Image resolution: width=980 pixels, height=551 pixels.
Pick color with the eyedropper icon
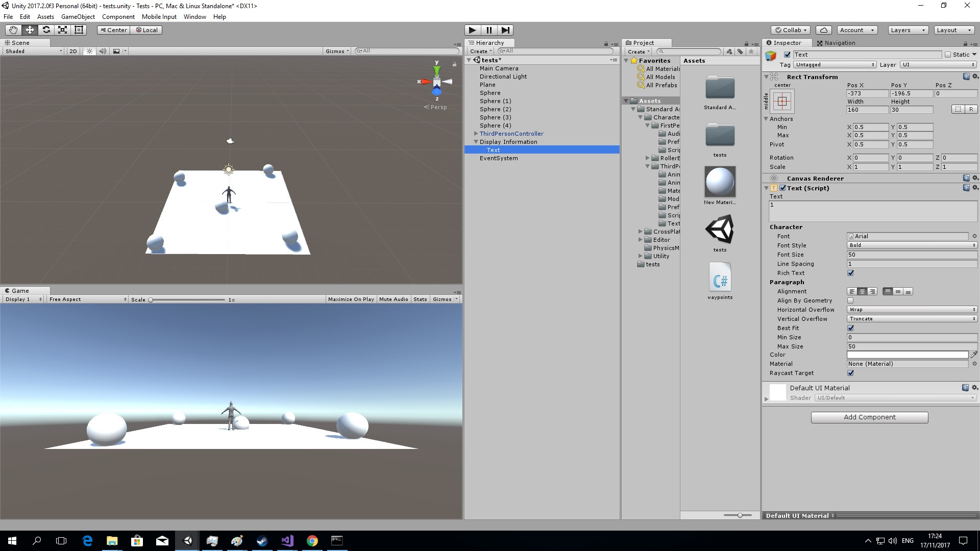(x=974, y=355)
